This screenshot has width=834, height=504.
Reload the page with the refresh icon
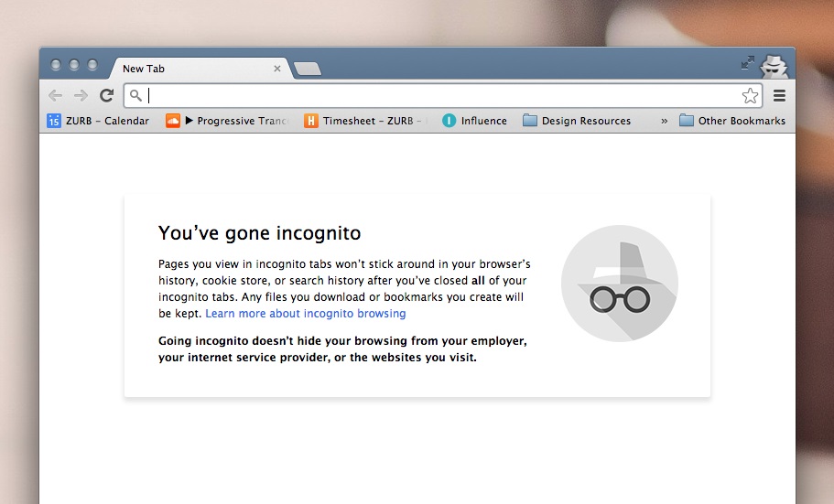[x=107, y=95]
